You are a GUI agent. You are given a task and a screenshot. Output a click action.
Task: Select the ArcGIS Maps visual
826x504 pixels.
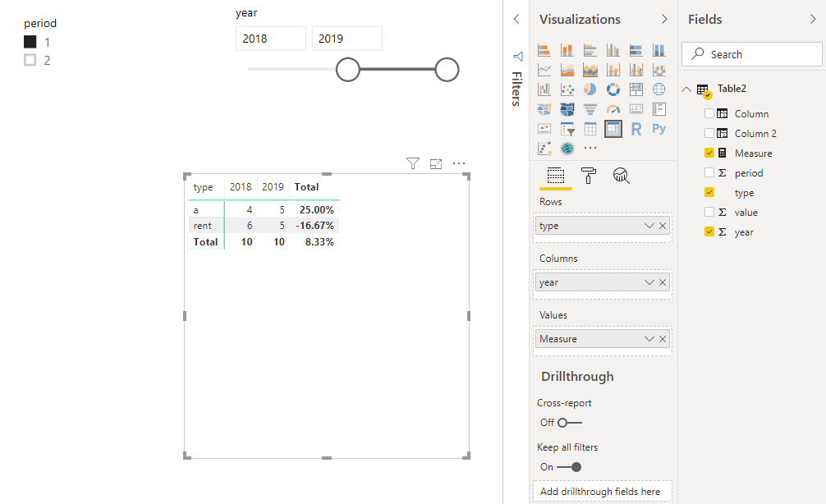[x=567, y=149]
